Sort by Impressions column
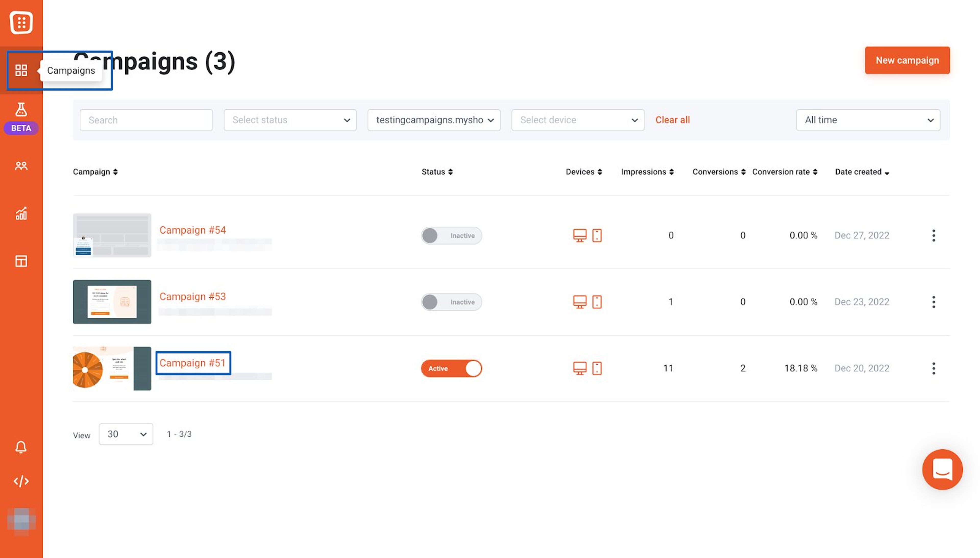The width and height of the screenshot is (980, 558). point(647,172)
